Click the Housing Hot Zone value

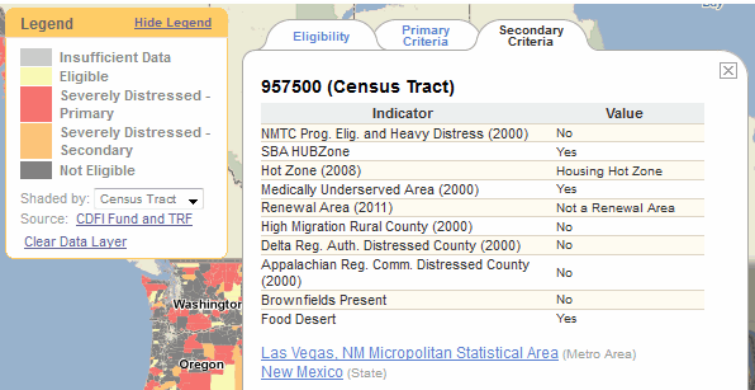[x=609, y=171]
